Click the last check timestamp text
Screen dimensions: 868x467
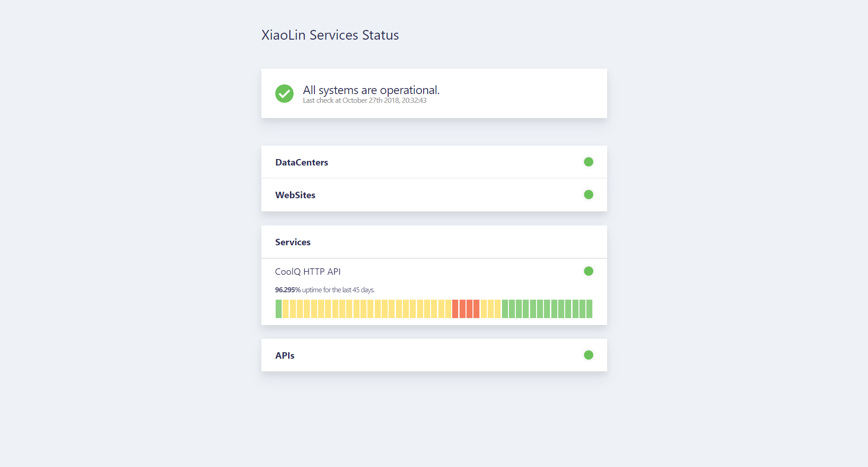[x=364, y=100]
